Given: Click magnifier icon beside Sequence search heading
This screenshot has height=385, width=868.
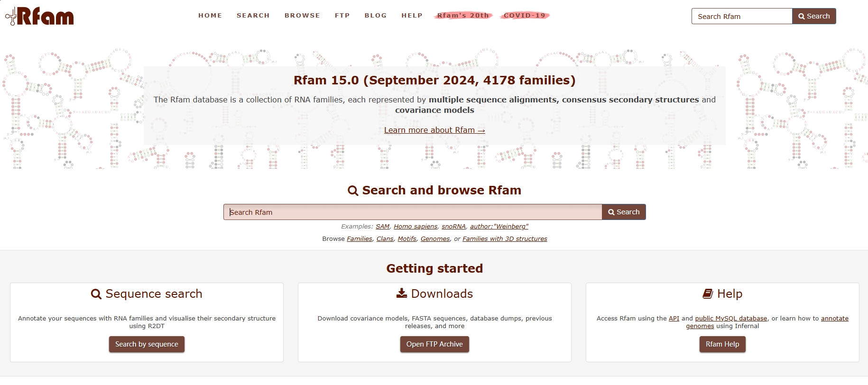Looking at the screenshot, I should click(96, 294).
